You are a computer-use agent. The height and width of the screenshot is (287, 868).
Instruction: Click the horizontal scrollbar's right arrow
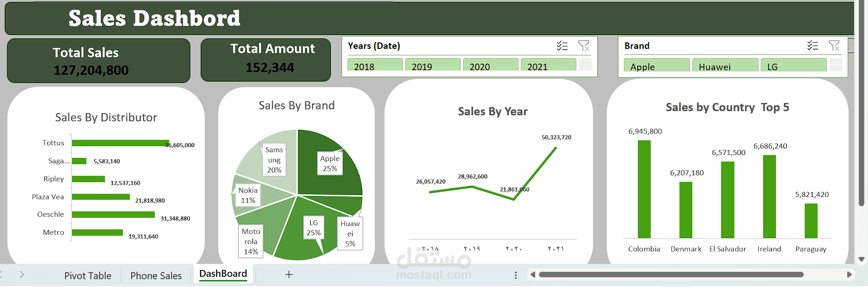tap(849, 275)
